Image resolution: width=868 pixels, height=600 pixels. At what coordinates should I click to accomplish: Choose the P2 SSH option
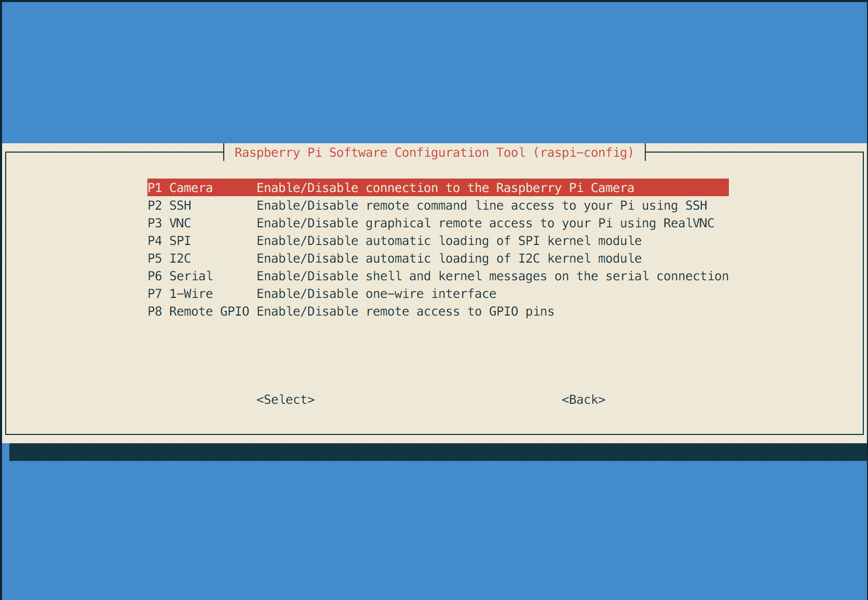pyautogui.click(x=438, y=206)
